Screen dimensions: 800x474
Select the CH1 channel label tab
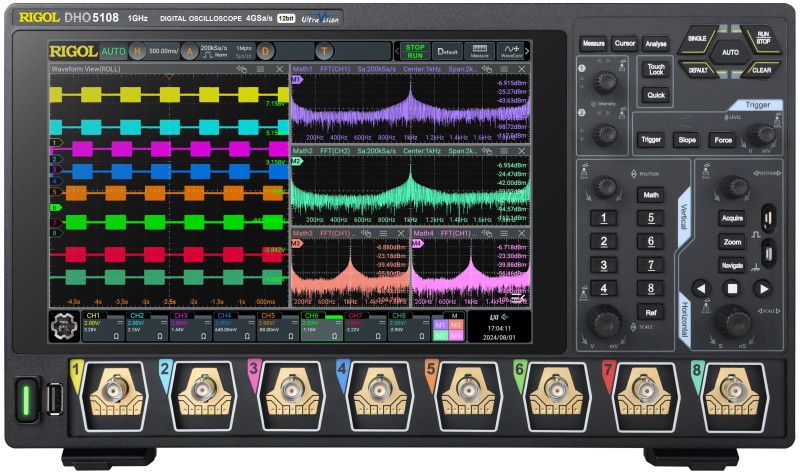pyautogui.click(x=95, y=316)
